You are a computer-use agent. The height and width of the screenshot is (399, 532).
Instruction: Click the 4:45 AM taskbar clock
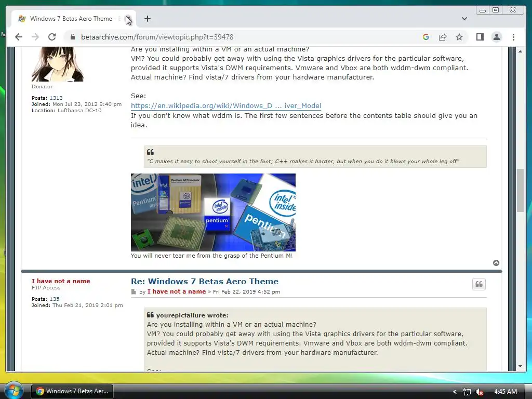click(506, 392)
